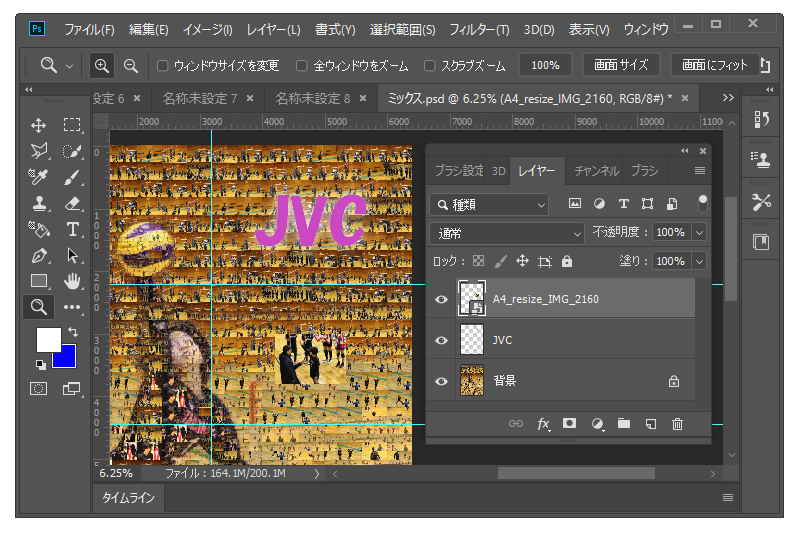Click the Zoom Out magnifier option
The image size is (800, 533).
click(131, 65)
